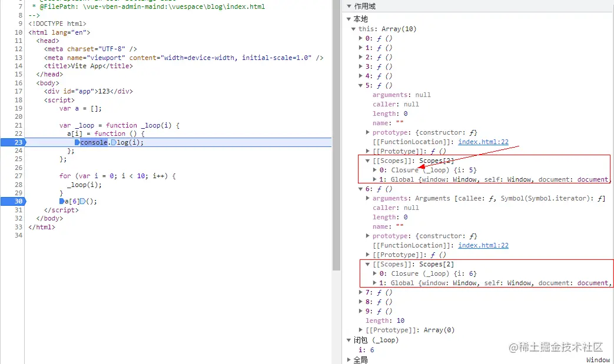Viewport: 614px width, 364px height.
Task: Collapse the this: Array(10) entry
Action: click(355, 28)
